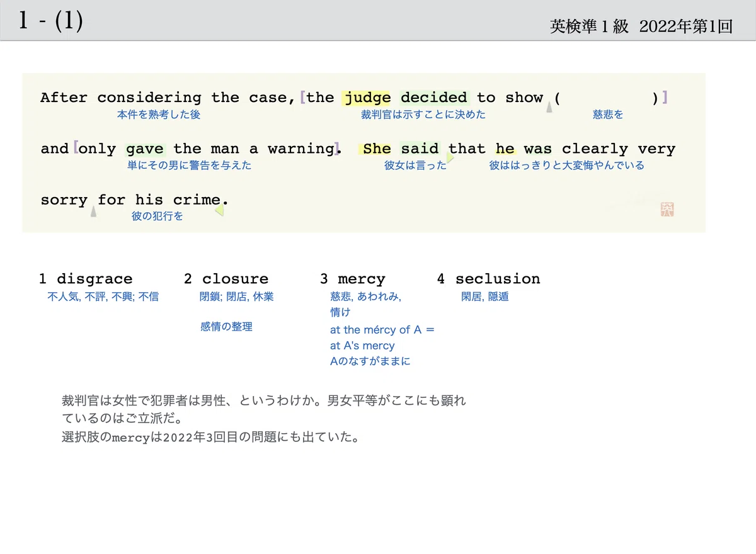Click the word "warning" in the sentence
This screenshot has height=554, width=756.
tap(301, 149)
